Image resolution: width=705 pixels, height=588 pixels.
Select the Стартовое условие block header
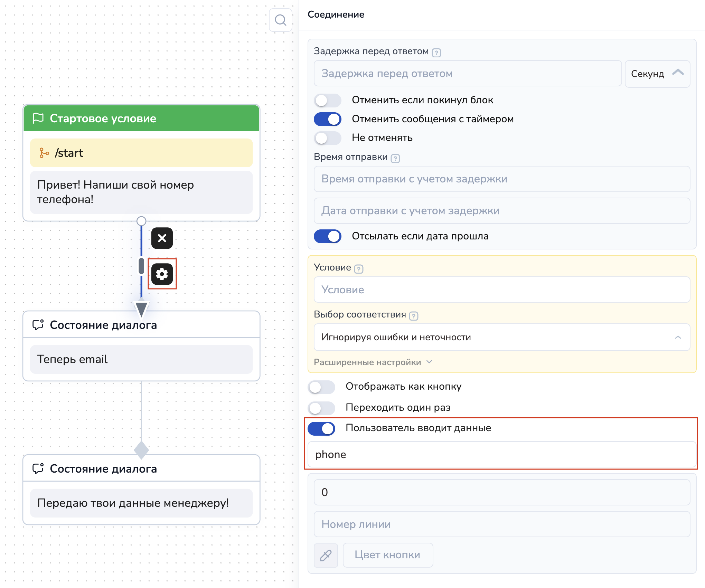click(141, 118)
